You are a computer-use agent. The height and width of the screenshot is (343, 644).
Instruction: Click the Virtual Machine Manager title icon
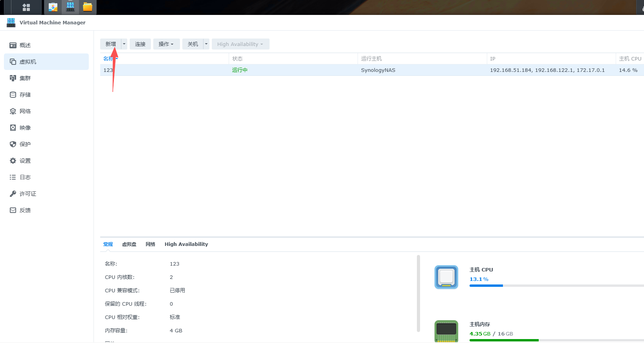tap(11, 22)
